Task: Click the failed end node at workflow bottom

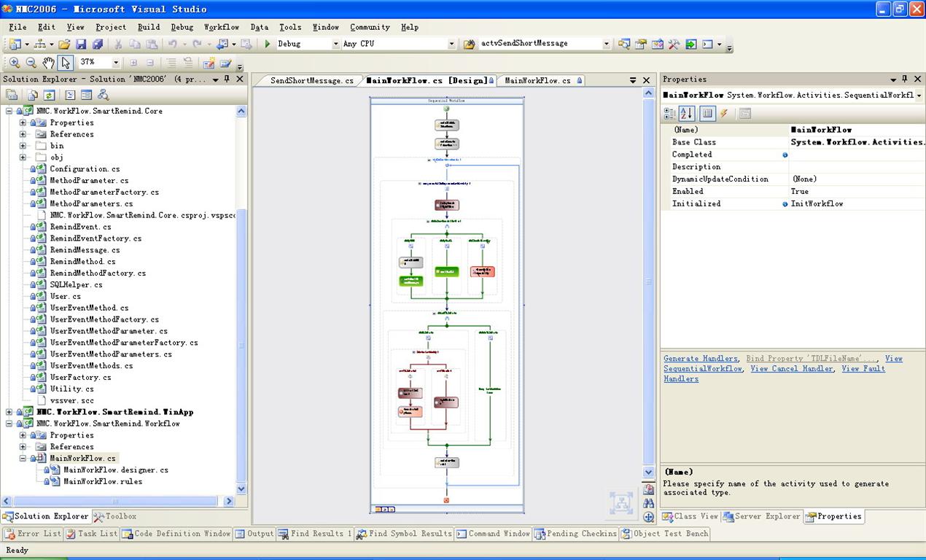Action: click(446, 500)
